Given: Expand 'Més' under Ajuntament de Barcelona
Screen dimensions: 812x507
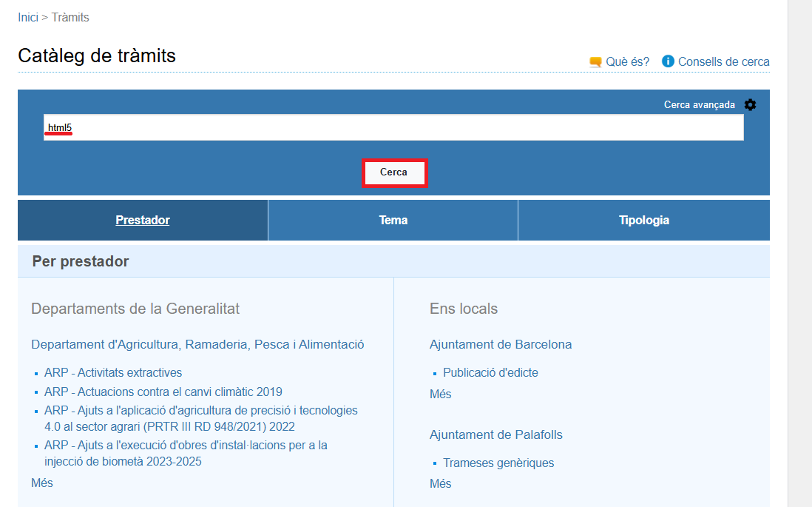Looking at the screenshot, I should [440, 394].
